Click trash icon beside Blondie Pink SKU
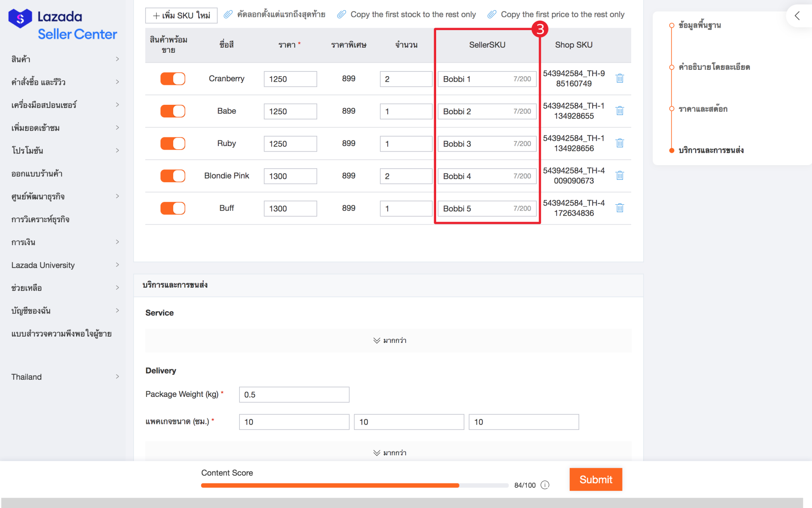Viewport: 812px width, 508px height. [x=620, y=175]
